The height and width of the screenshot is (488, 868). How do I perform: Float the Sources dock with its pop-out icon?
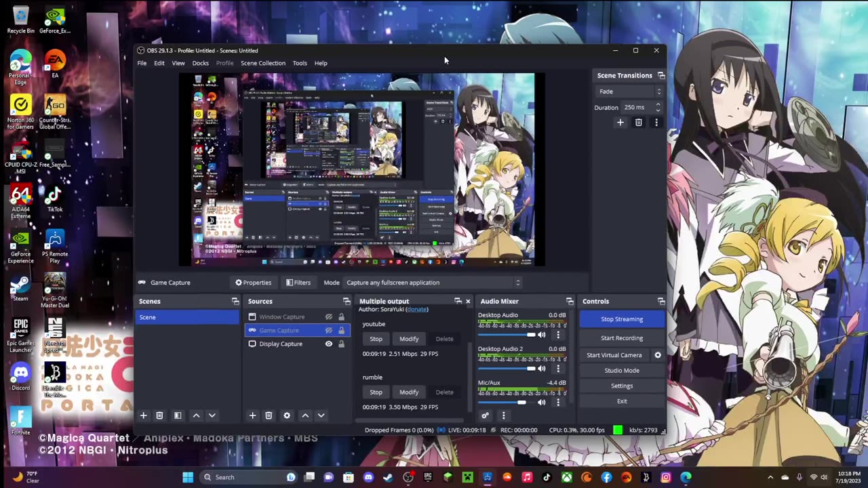click(x=347, y=302)
